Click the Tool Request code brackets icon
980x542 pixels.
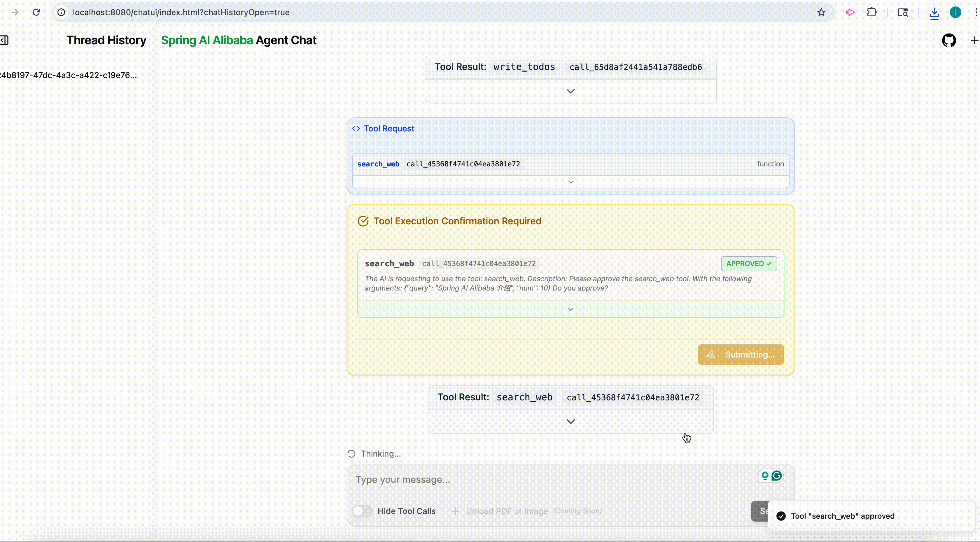click(x=356, y=129)
